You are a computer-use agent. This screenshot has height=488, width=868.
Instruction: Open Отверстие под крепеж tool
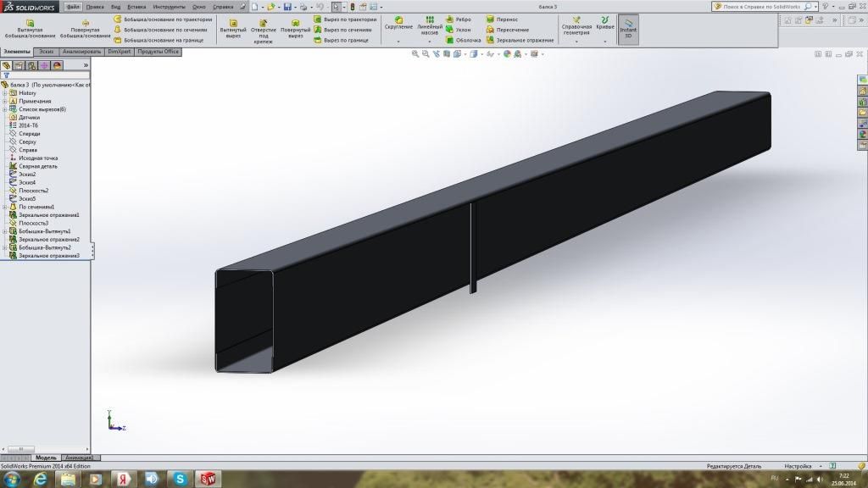[x=264, y=31]
